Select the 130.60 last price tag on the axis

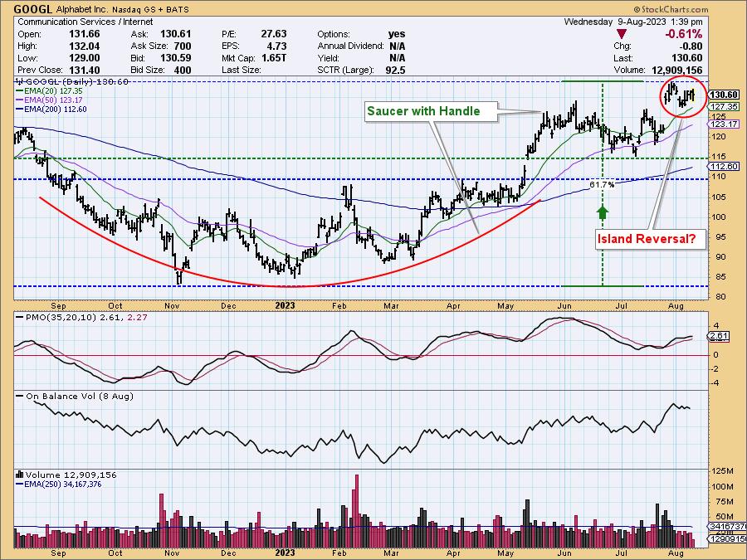click(x=725, y=95)
